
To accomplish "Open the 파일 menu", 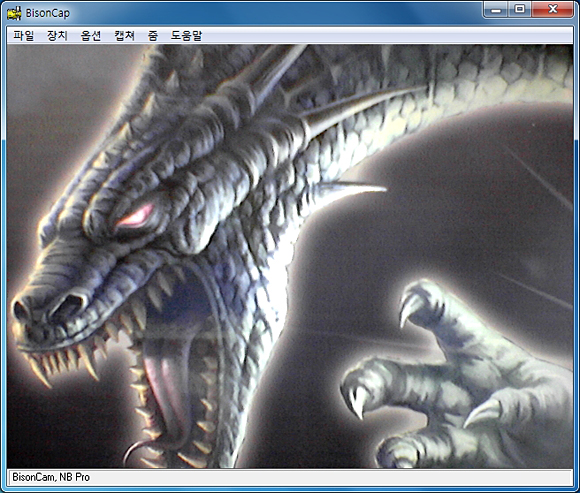I will 24,36.
